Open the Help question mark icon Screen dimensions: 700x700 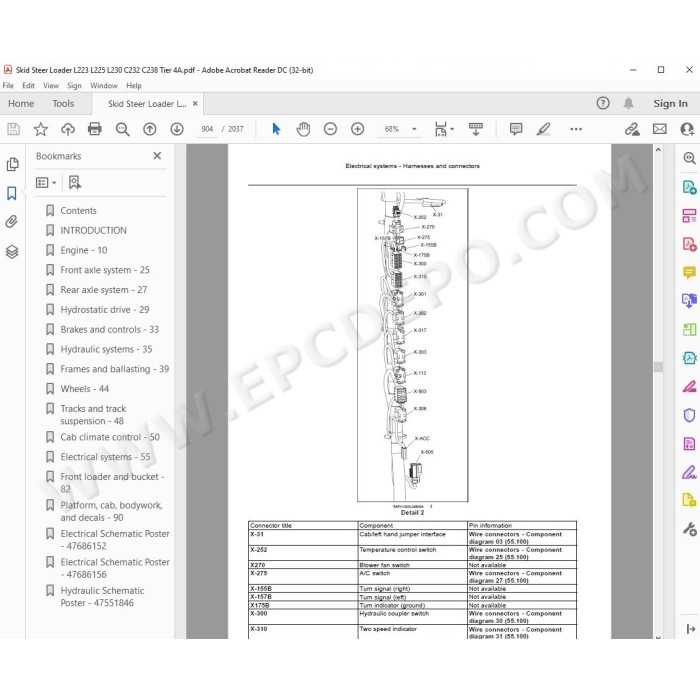click(603, 104)
